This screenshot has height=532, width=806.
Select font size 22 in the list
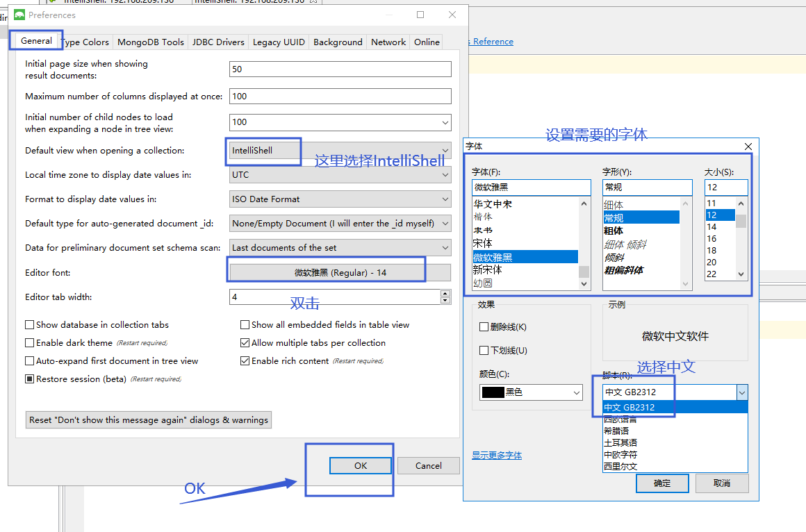click(712, 274)
